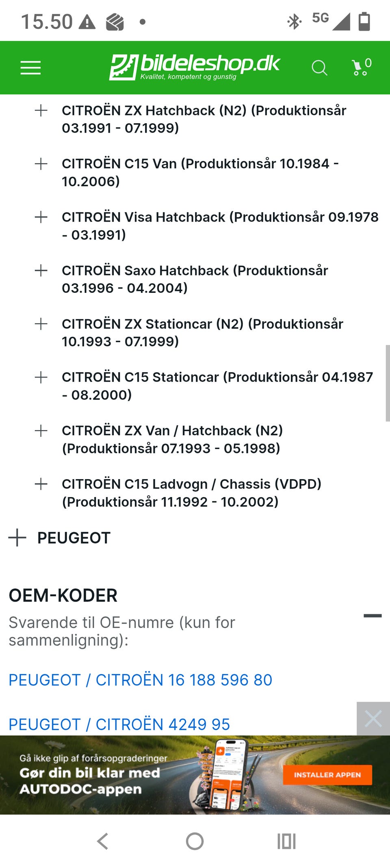Collapse the OEM-KODER section
The width and height of the screenshot is (390, 868).
click(372, 616)
